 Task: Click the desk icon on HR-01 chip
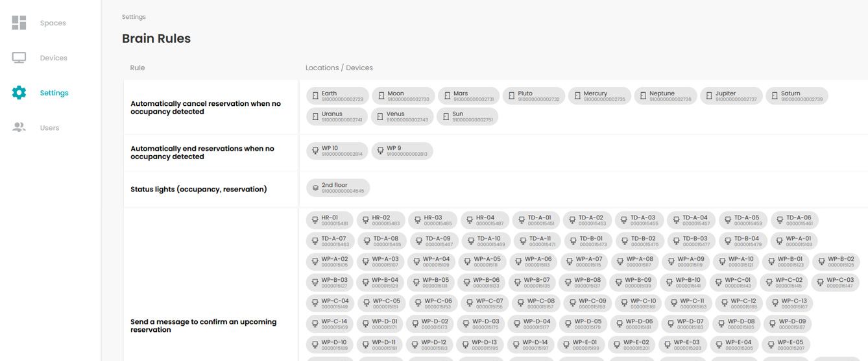click(x=315, y=221)
